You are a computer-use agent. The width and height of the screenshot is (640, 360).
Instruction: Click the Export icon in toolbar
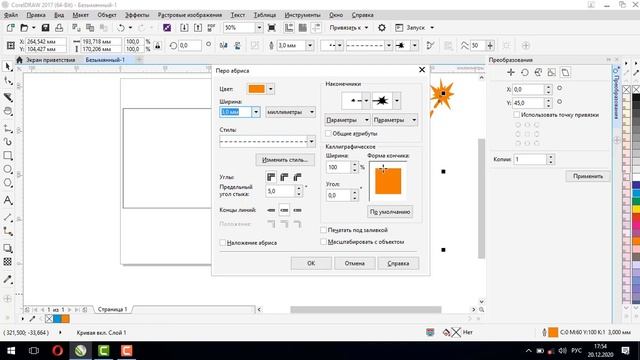point(198,28)
